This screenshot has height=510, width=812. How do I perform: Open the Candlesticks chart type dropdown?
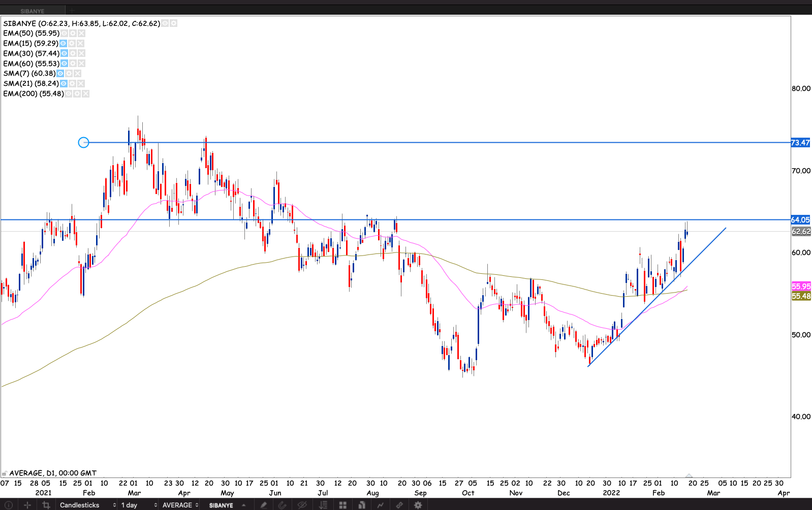(87, 505)
